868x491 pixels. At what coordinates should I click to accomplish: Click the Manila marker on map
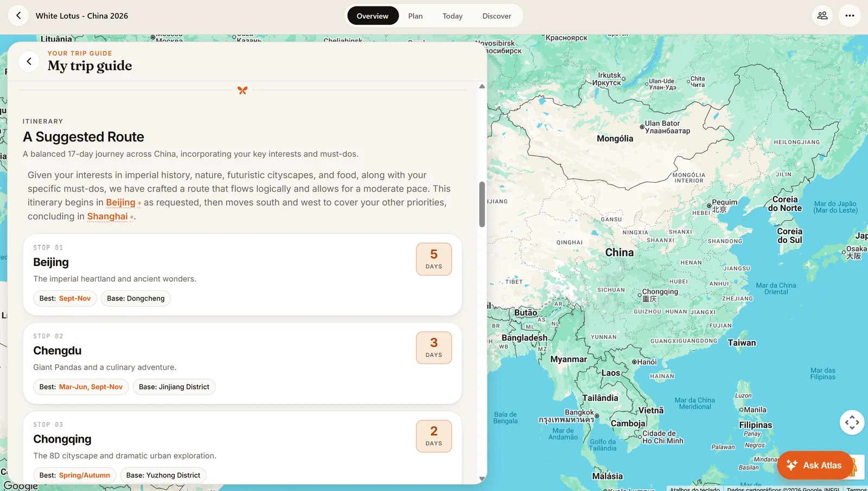tap(741, 410)
